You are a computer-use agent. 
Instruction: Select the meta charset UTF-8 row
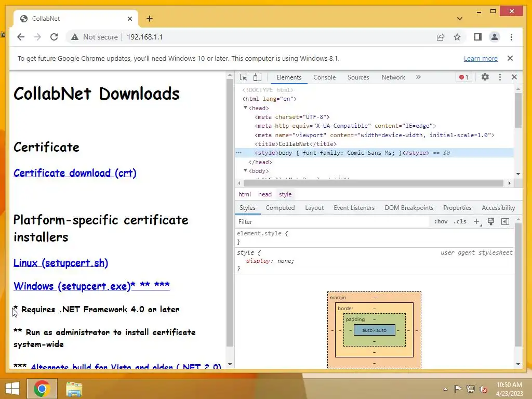click(x=292, y=117)
